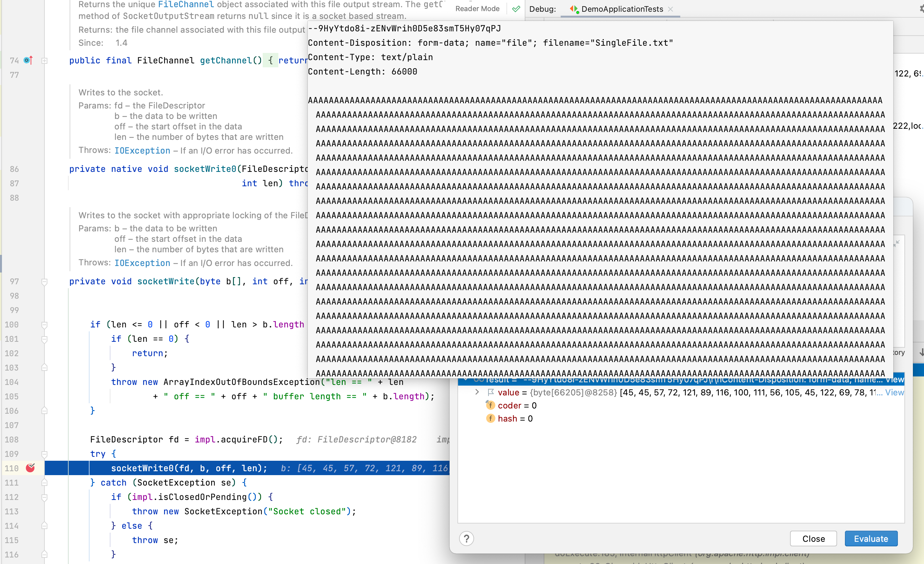Click the 'Writes to the socket.' doc comment
924x564 pixels.
(120, 92)
